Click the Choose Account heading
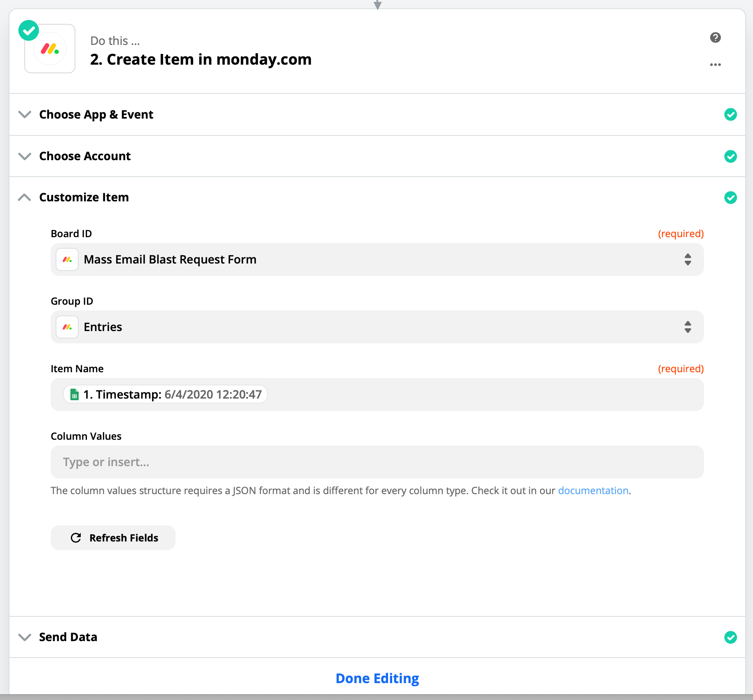Screen dimensions: 753x700 [85, 156]
